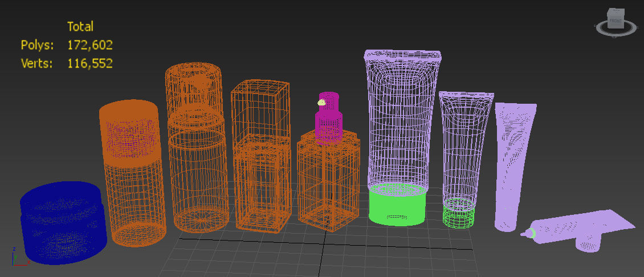644x277 pixels.
Task: Click the Verts count 116,552
Action: pyautogui.click(x=90, y=63)
